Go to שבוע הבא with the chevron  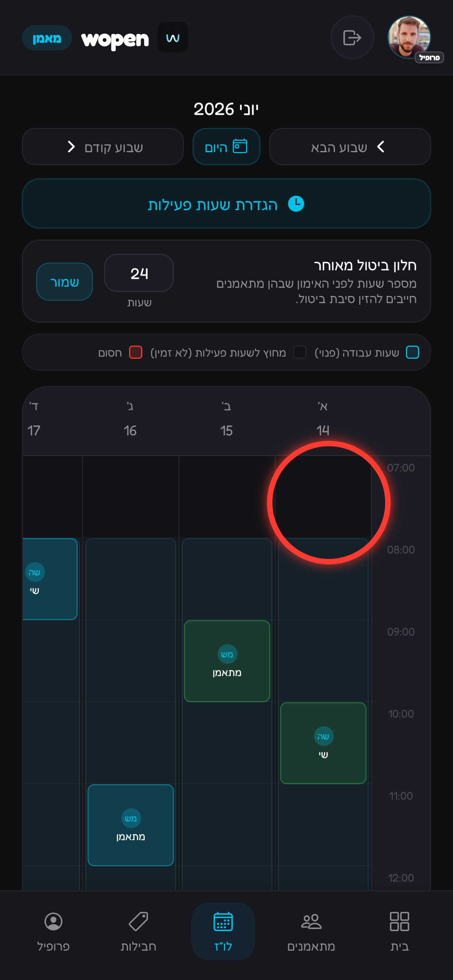[x=350, y=147]
